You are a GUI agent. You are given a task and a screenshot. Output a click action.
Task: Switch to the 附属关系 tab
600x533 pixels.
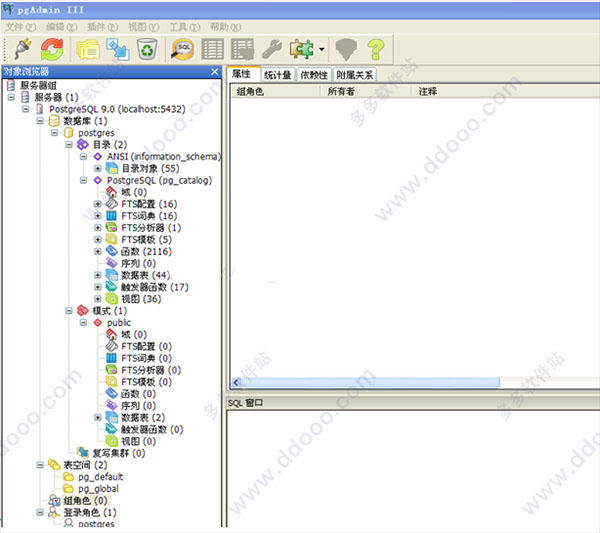click(x=355, y=75)
